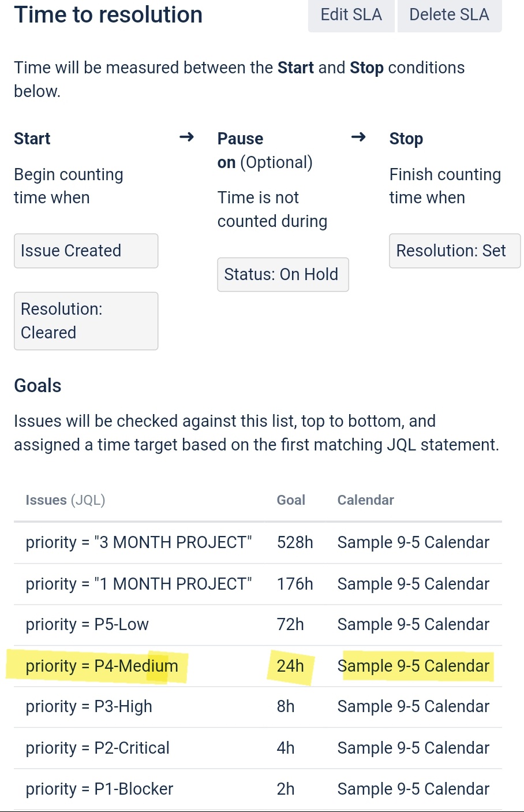The image size is (524, 812).
Task: Click the priority = P5-Low JQL entry
Action: (x=87, y=624)
